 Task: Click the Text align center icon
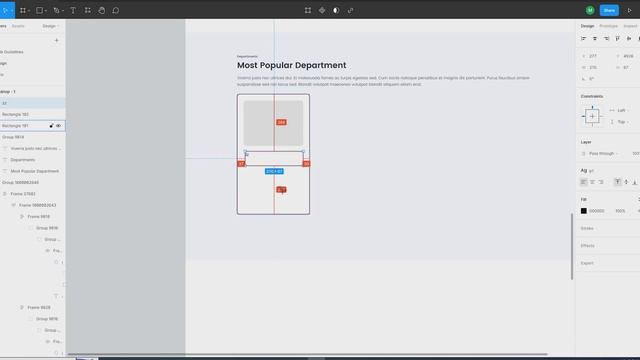[x=592, y=182]
